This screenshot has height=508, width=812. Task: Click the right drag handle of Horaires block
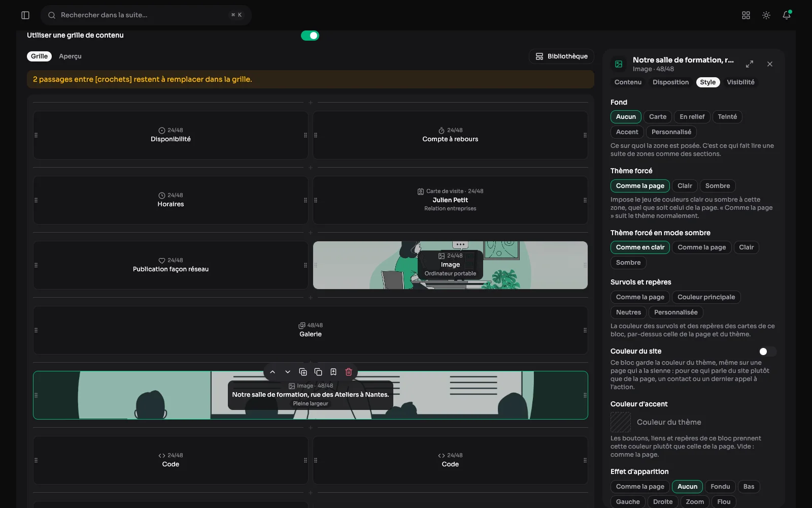point(306,200)
